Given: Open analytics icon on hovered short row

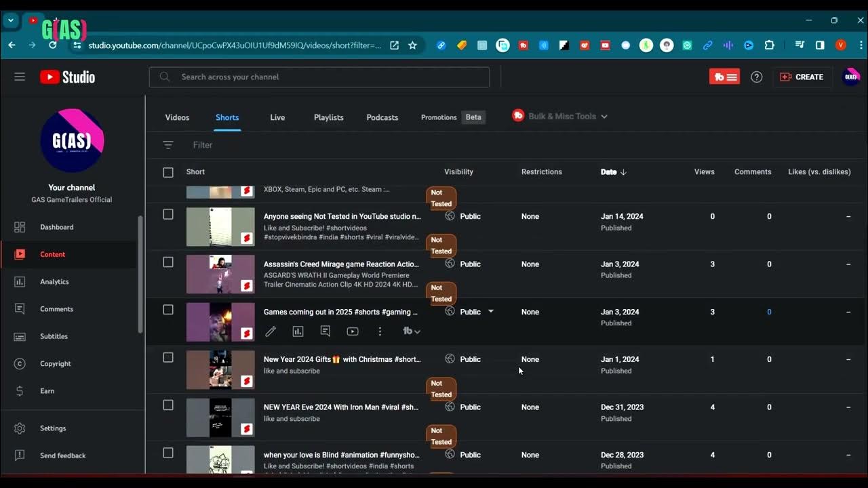Looking at the screenshot, I should coord(298,331).
